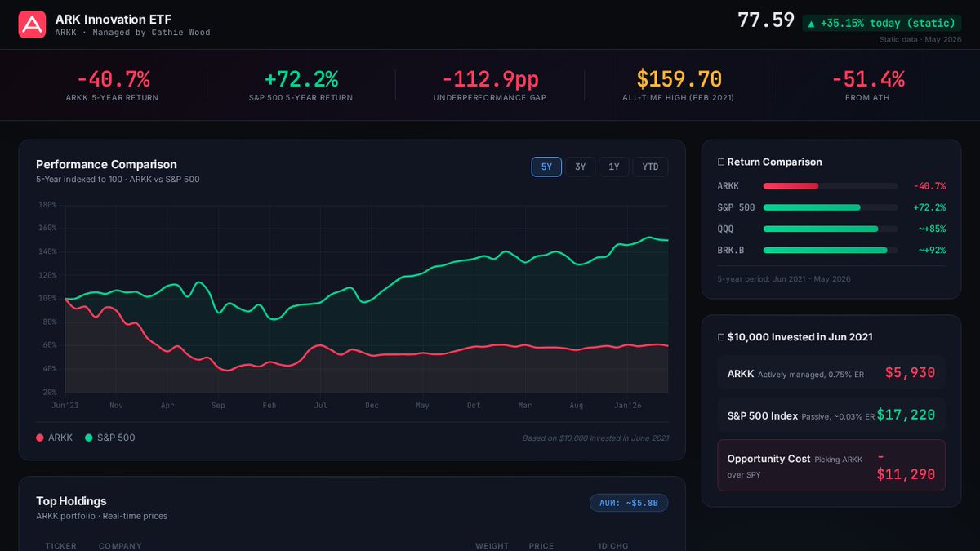This screenshot has width=980, height=551.
Task: Click the PRICE column header
Action: (x=541, y=545)
